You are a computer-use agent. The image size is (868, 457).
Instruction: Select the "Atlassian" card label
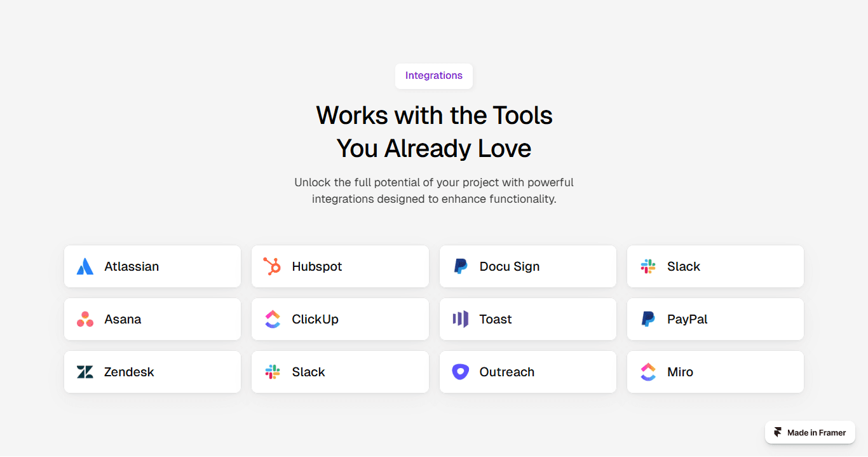[x=132, y=266]
